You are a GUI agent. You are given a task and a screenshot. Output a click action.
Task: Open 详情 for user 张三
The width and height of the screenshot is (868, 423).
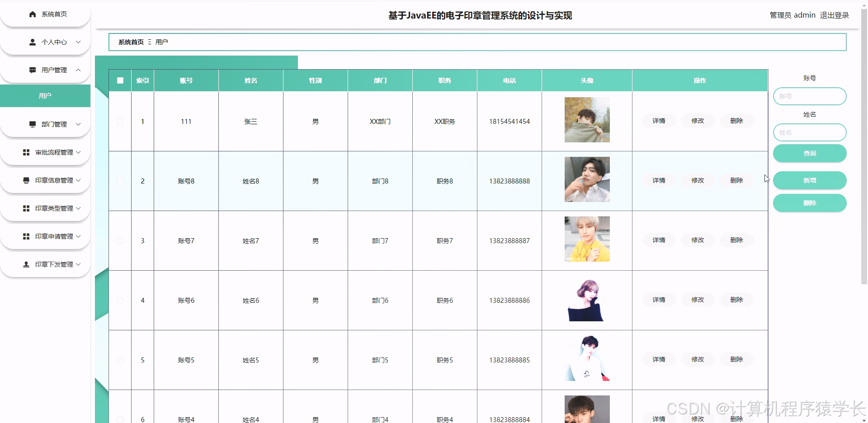pos(659,121)
